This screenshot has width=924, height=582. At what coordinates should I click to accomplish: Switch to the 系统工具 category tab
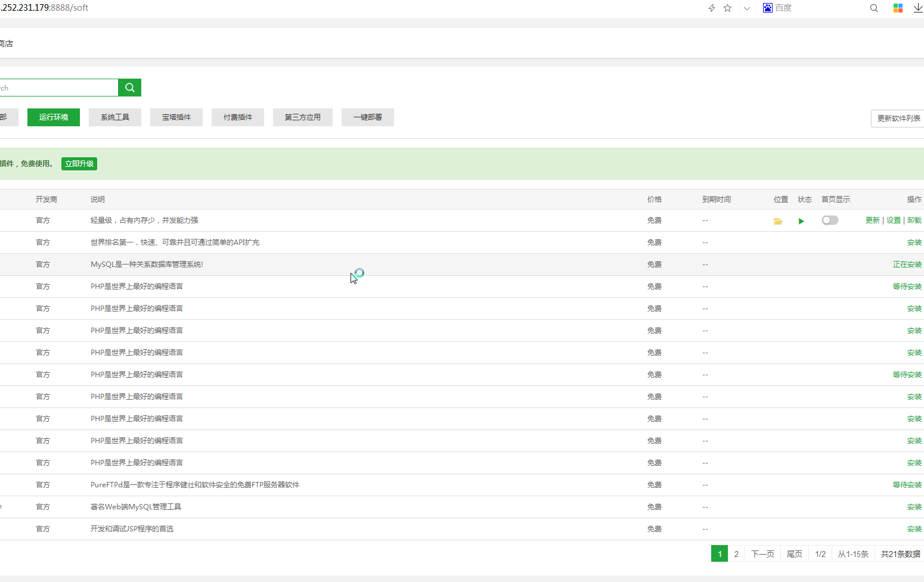pyautogui.click(x=115, y=117)
